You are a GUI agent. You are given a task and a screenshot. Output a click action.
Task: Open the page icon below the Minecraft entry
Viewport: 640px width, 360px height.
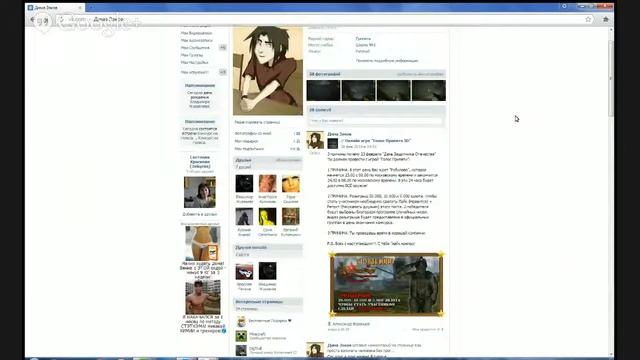pyautogui.click(x=241, y=350)
